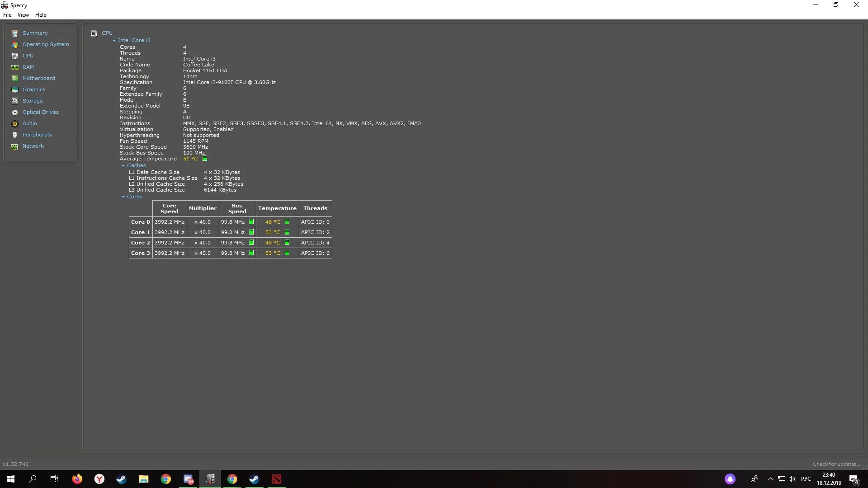Open the Graphics section icon
Image resolution: width=868 pixels, height=488 pixels.
pyautogui.click(x=15, y=90)
